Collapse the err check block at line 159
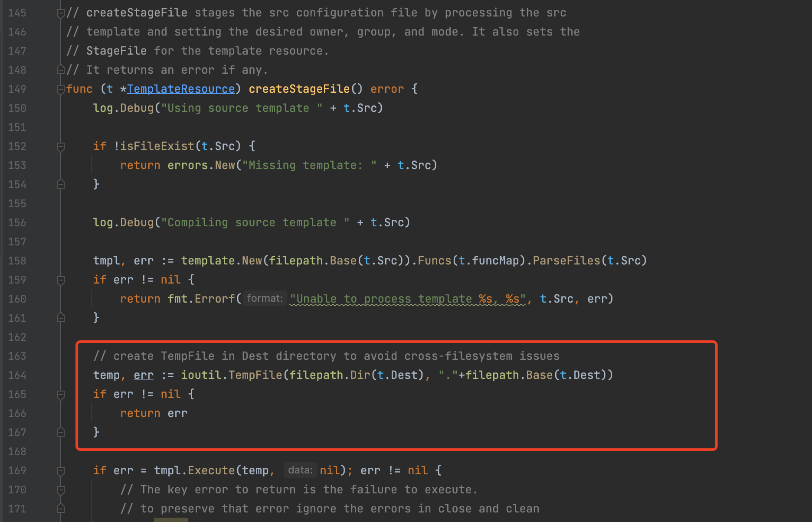Image resolution: width=812 pixels, height=522 pixels. (x=61, y=280)
